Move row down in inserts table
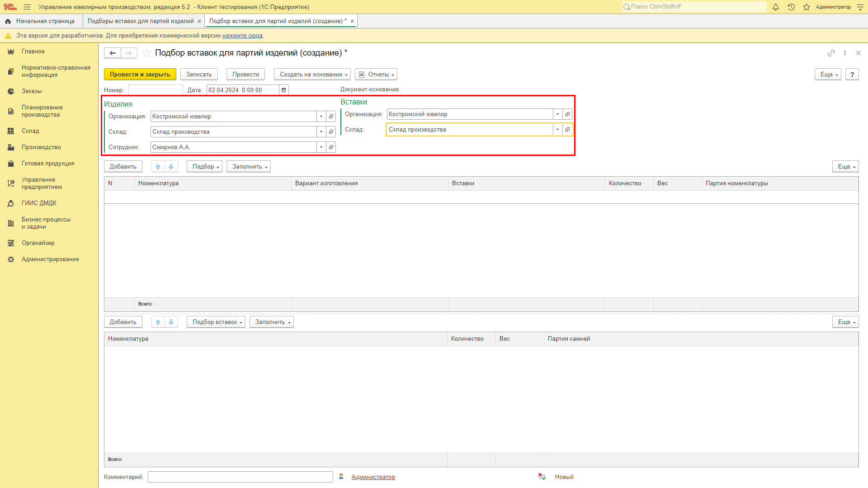Viewport: 868px width, 488px height. coord(171,322)
